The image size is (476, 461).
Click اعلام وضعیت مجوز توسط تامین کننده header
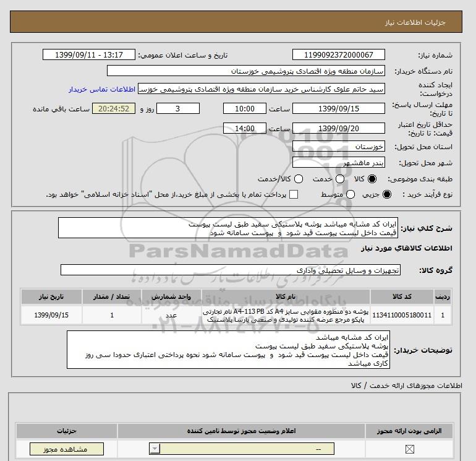click(241, 431)
